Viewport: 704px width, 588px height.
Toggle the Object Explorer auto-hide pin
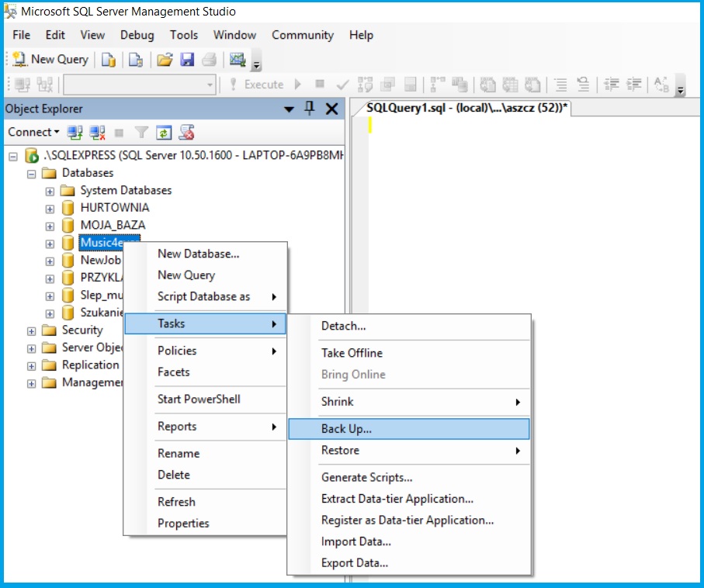coord(309,109)
